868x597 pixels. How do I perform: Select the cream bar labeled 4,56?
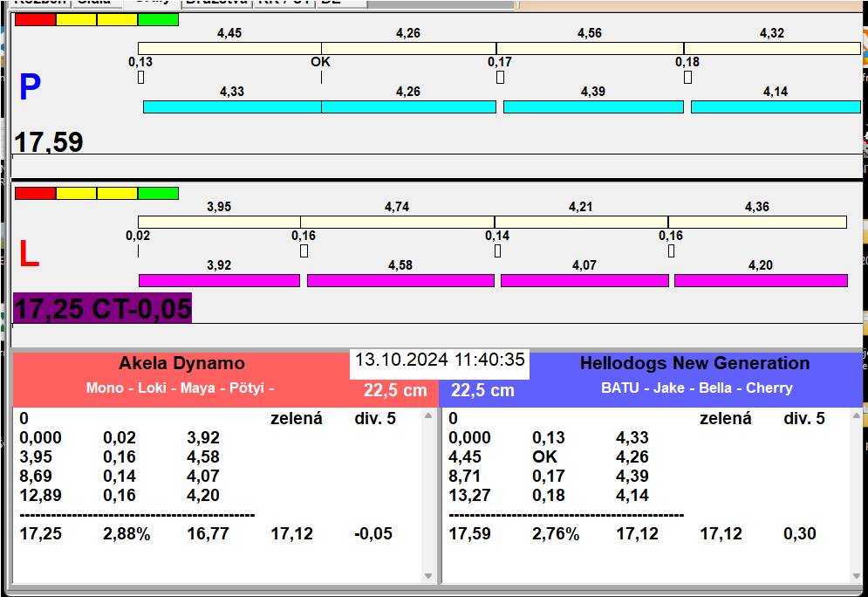(589, 48)
